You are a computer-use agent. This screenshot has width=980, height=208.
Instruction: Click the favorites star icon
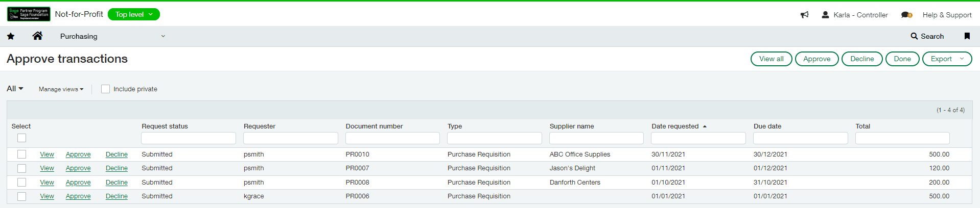pyautogui.click(x=11, y=36)
